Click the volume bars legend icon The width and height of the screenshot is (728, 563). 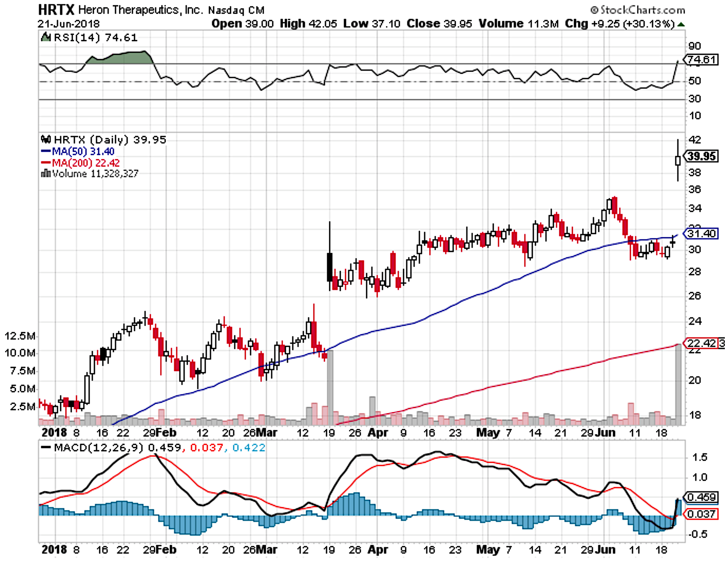click(x=46, y=173)
